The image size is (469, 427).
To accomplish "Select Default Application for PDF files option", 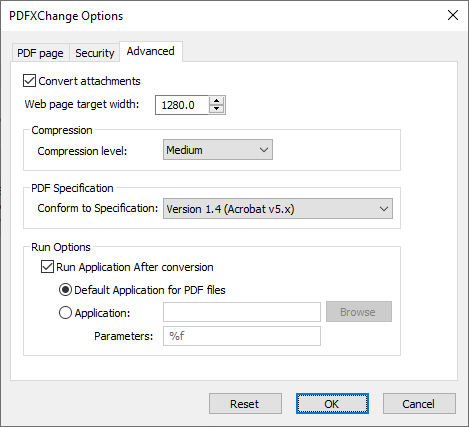I will pyautogui.click(x=65, y=290).
